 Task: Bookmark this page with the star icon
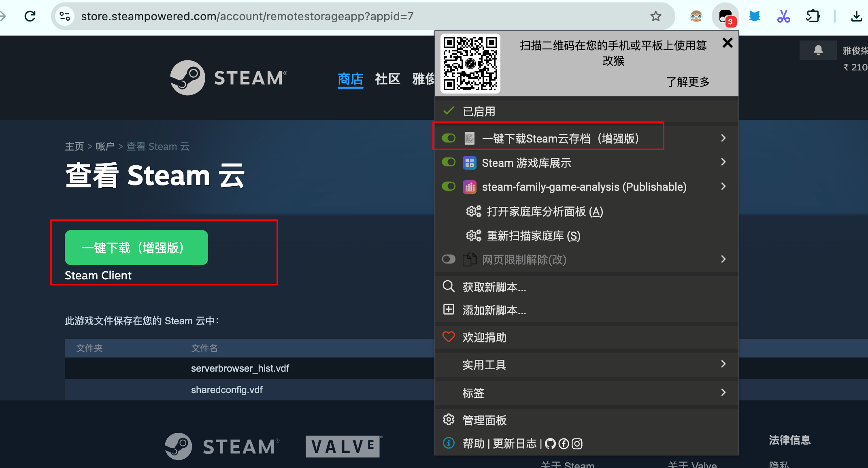(x=655, y=16)
